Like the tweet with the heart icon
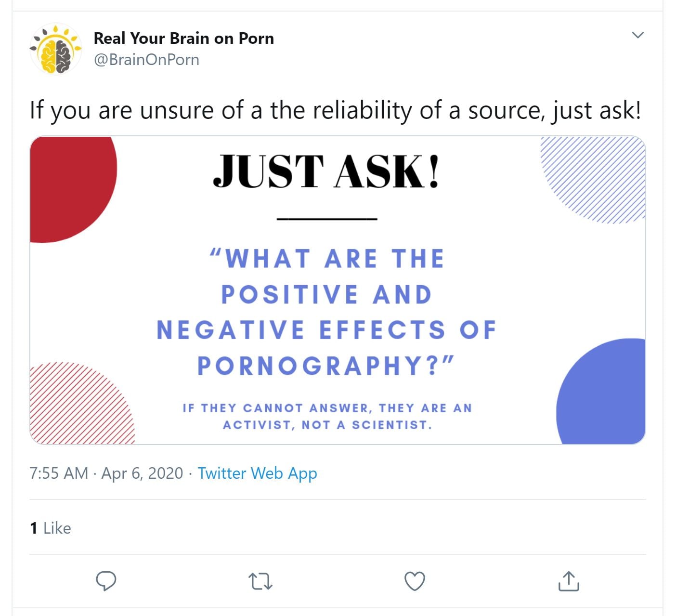The width and height of the screenshot is (676, 616). click(x=415, y=581)
